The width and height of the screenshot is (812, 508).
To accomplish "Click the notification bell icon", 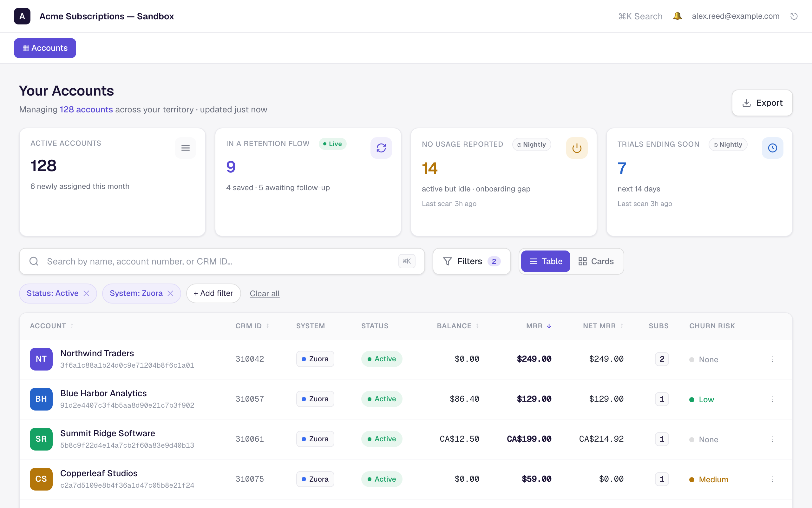I will 677,16.
